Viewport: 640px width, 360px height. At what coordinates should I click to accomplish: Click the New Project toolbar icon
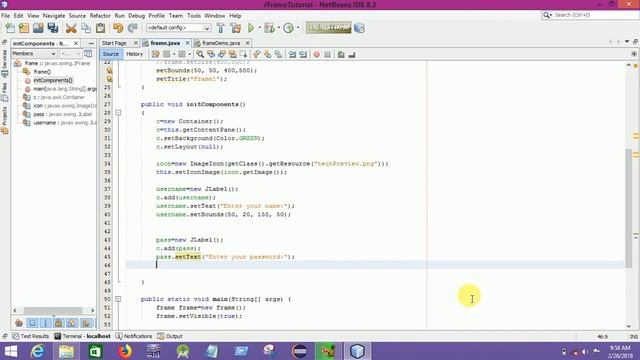coord(24,28)
